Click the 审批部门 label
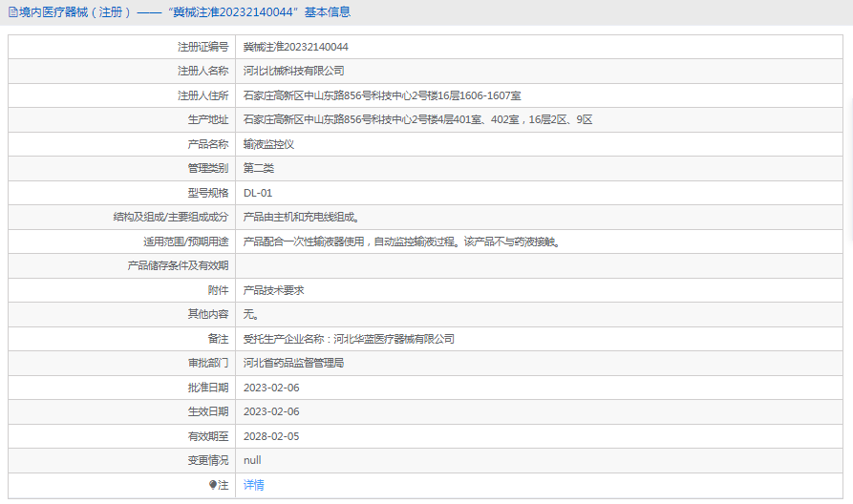This screenshot has height=504, width=853. coord(208,363)
